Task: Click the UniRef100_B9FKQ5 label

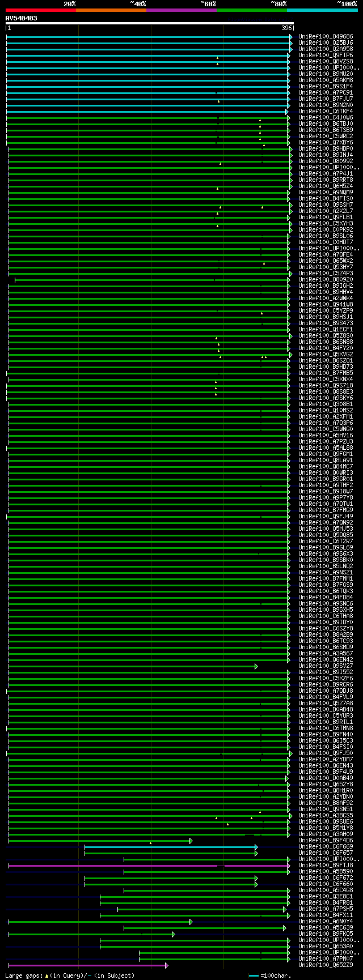Action: (x=326, y=934)
